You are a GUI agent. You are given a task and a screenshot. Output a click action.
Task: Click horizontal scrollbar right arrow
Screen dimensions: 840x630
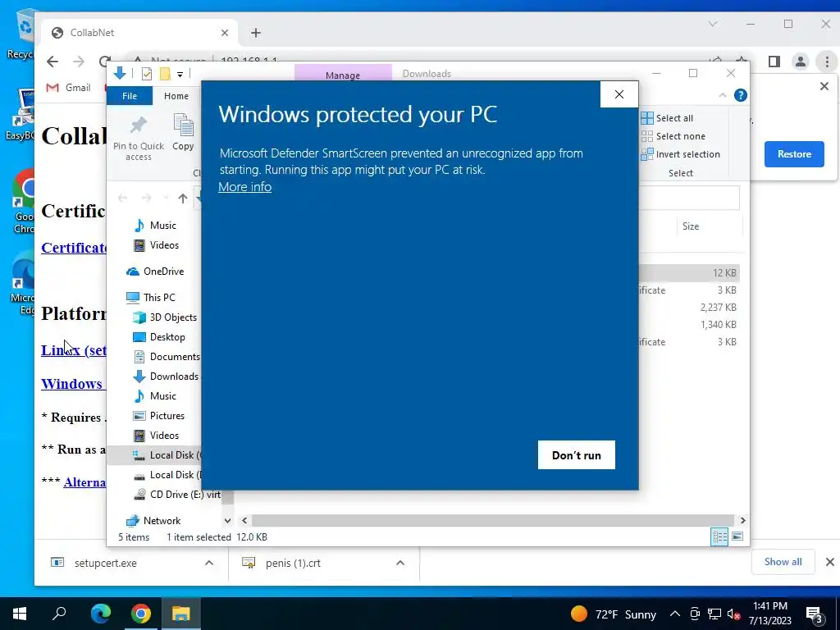click(742, 520)
